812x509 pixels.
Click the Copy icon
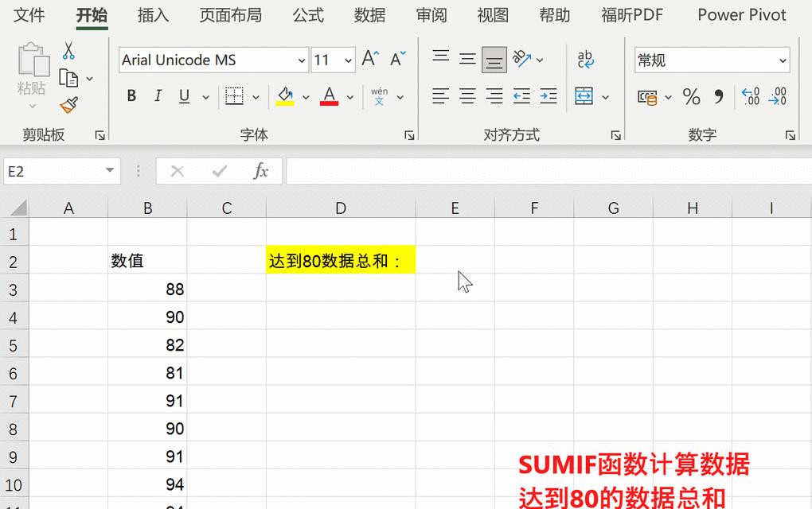68,78
